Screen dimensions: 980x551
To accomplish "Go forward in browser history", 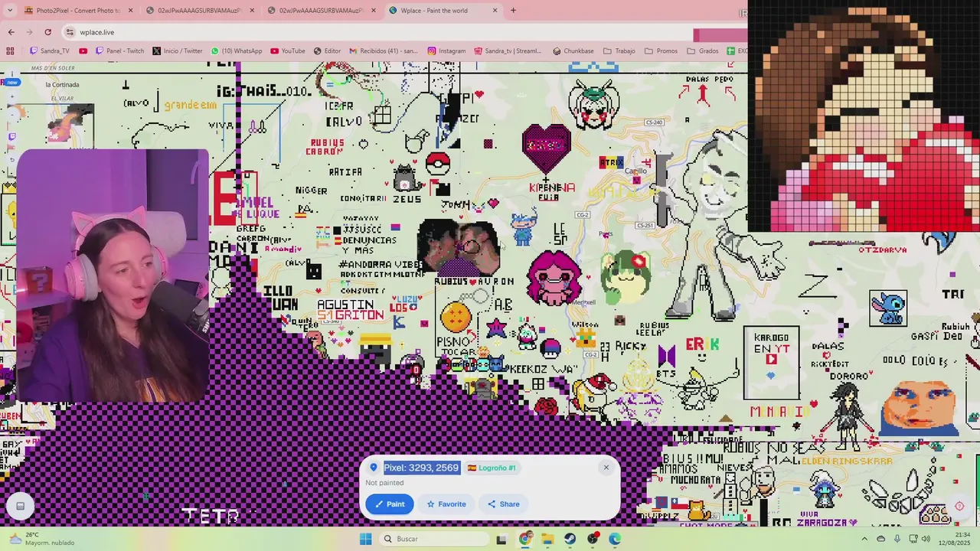I will click(x=29, y=32).
